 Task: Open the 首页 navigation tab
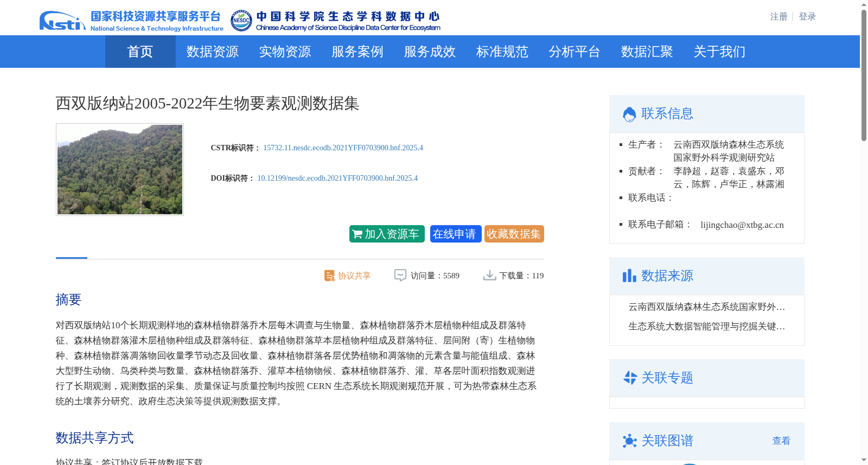pyautogui.click(x=141, y=52)
